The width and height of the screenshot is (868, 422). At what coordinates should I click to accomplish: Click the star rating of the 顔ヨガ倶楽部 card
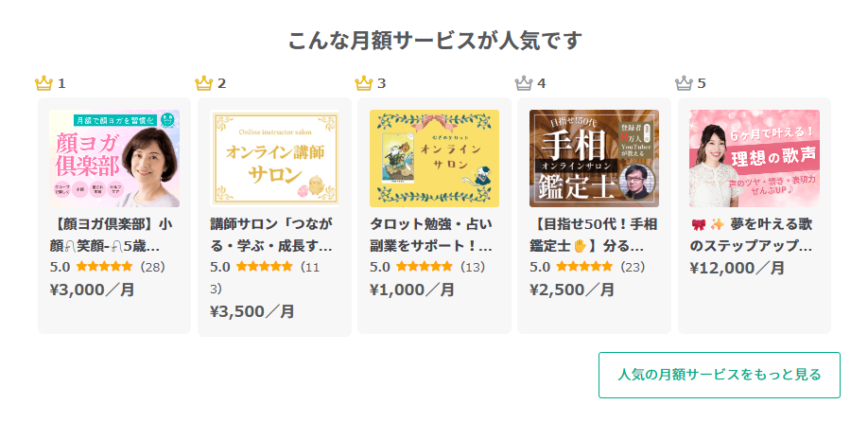[x=104, y=267]
